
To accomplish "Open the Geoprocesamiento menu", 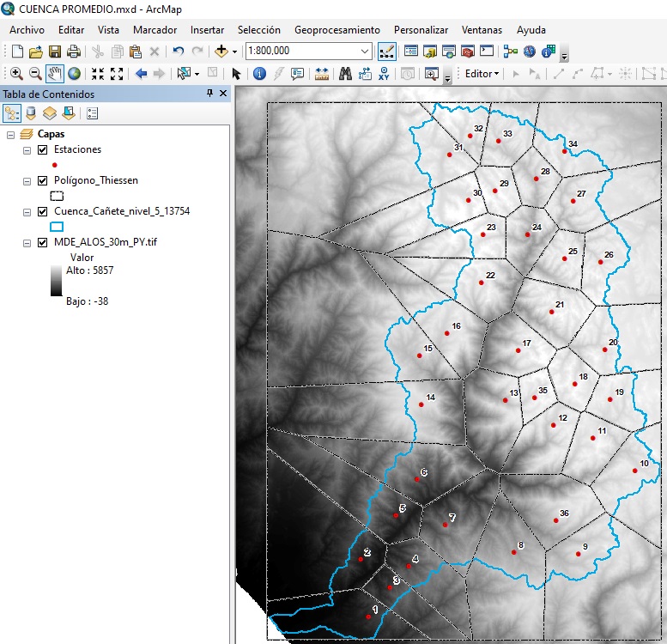I will (337, 30).
